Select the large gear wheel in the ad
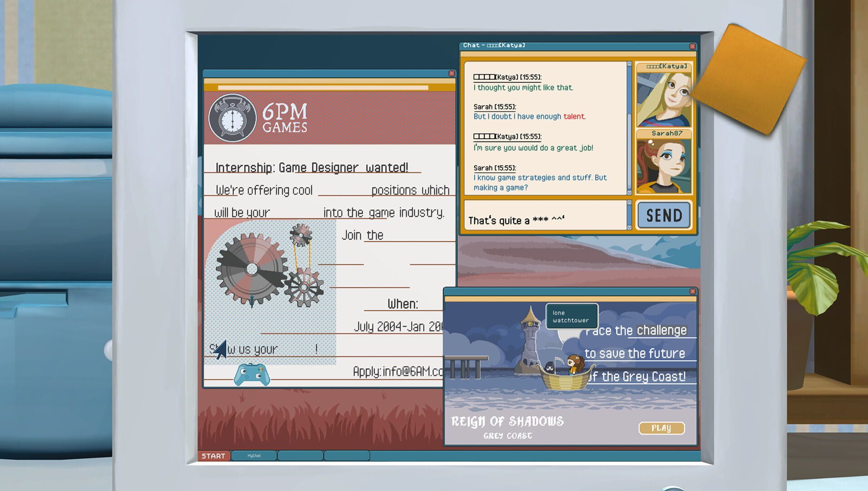Viewport: 868px width, 491px height. pos(252,269)
